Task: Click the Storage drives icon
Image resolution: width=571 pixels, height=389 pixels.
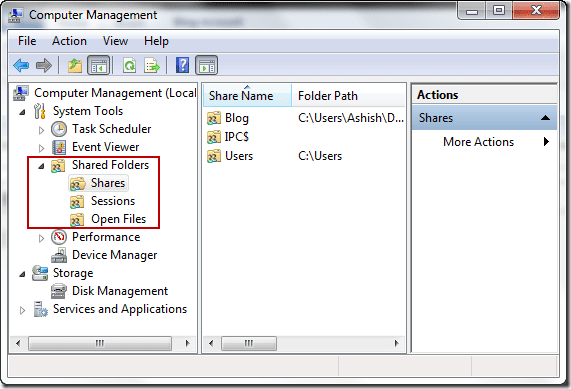Action: [40, 273]
